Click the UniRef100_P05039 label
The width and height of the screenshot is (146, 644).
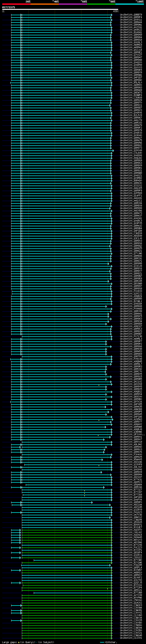tap(131, 359)
